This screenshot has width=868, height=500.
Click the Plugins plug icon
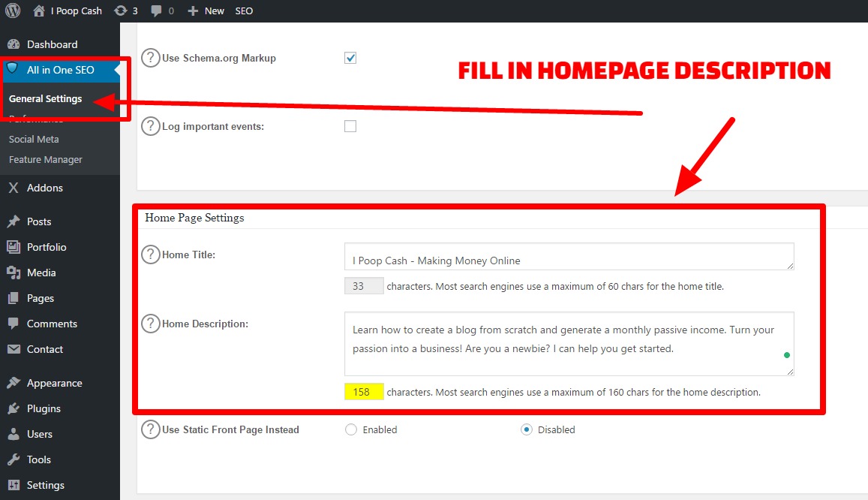(14, 408)
